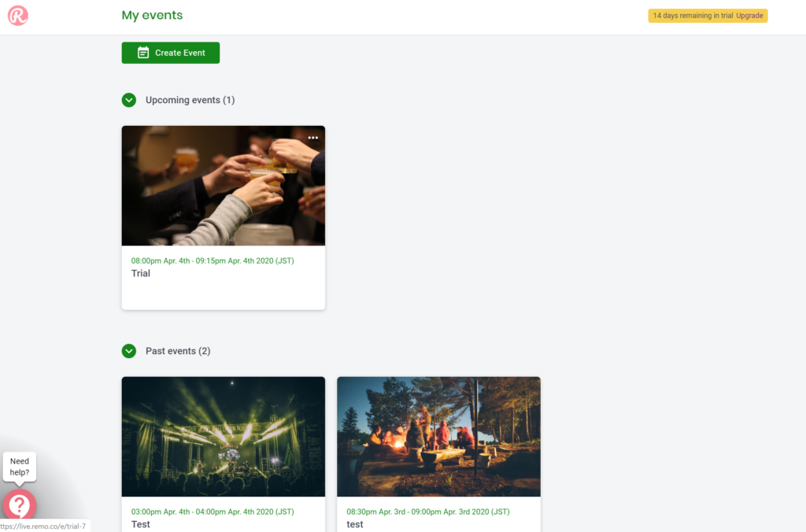Open the Test concert event thumbnail
This screenshot has width=806, height=532.
[x=223, y=437]
